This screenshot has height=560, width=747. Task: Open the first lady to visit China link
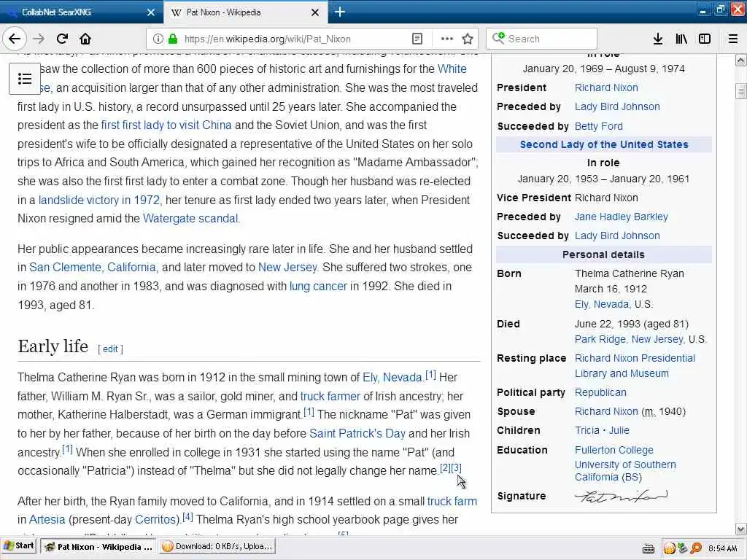[x=166, y=125]
